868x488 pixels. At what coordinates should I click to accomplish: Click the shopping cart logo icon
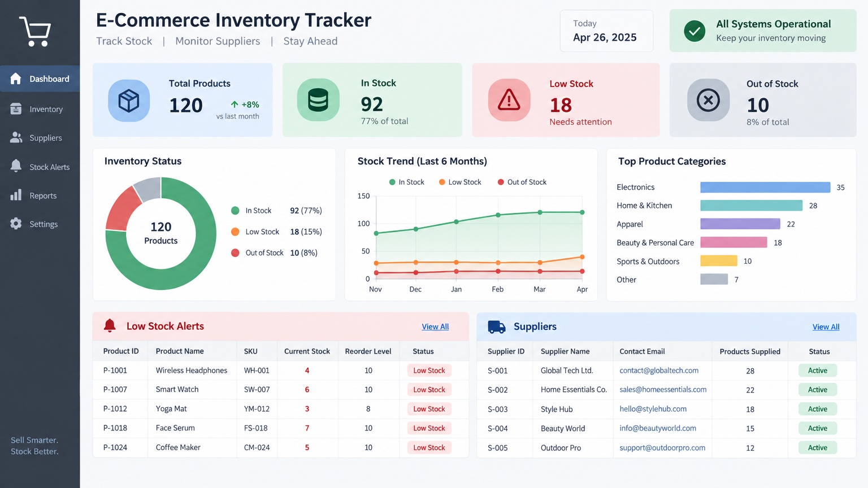(35, 31)
